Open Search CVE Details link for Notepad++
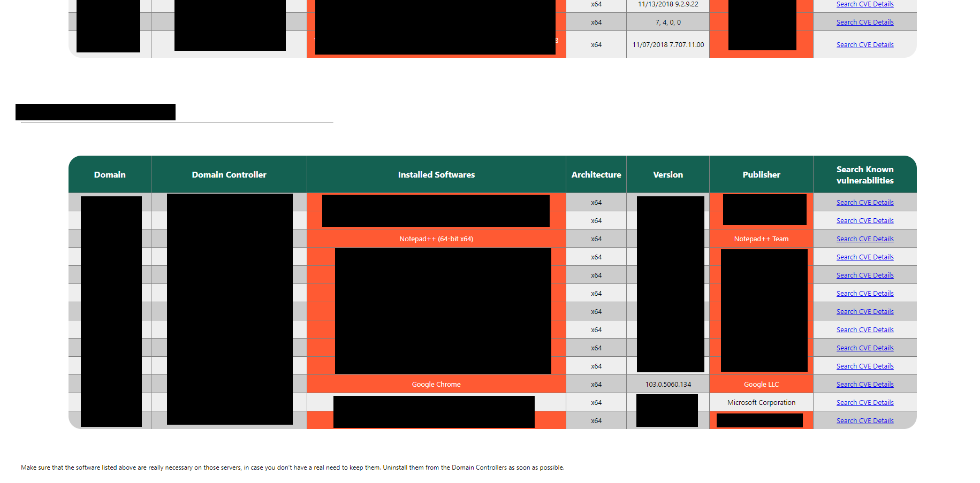This screenshot has height=483, width=980. (864, 239)
